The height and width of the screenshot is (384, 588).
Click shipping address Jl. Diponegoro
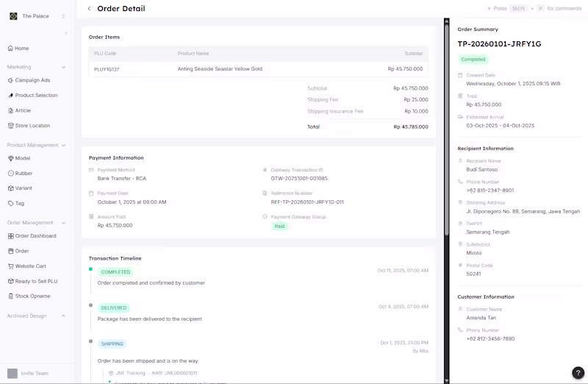[x=523, y=211]
